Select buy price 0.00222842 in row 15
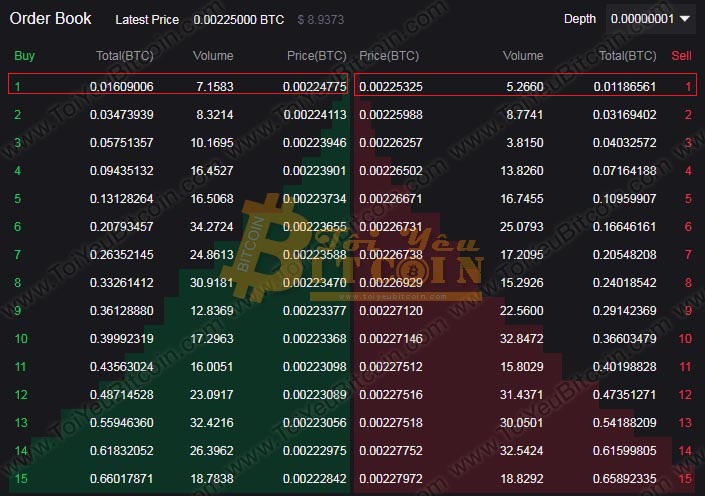 click(313, 479)
